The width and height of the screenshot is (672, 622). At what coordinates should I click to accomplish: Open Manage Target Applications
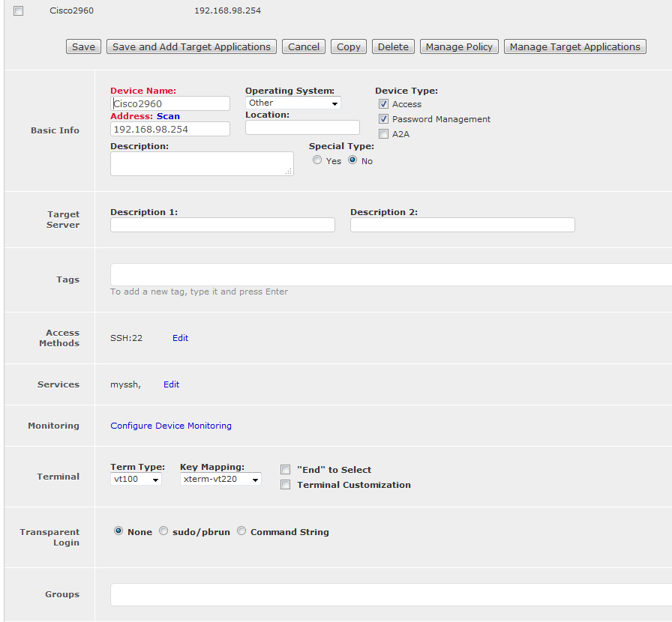pyautogui.click(x=574, y=46)
